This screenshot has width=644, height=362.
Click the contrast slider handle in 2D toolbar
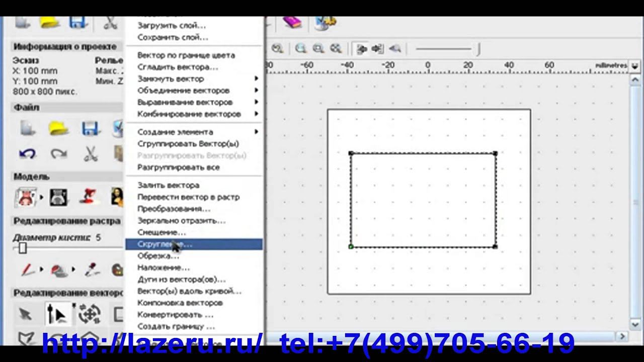click(x=478, y=49)
